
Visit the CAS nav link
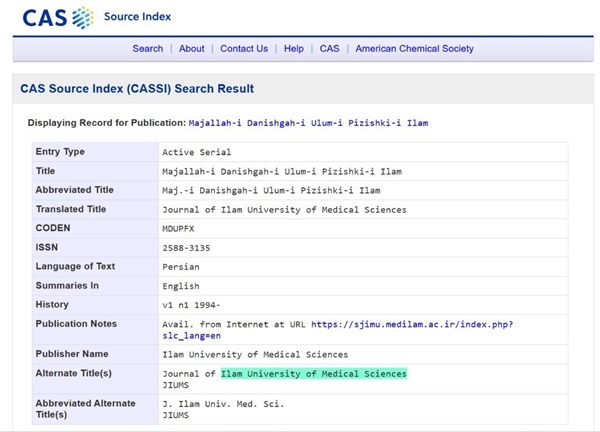point(329,49)
